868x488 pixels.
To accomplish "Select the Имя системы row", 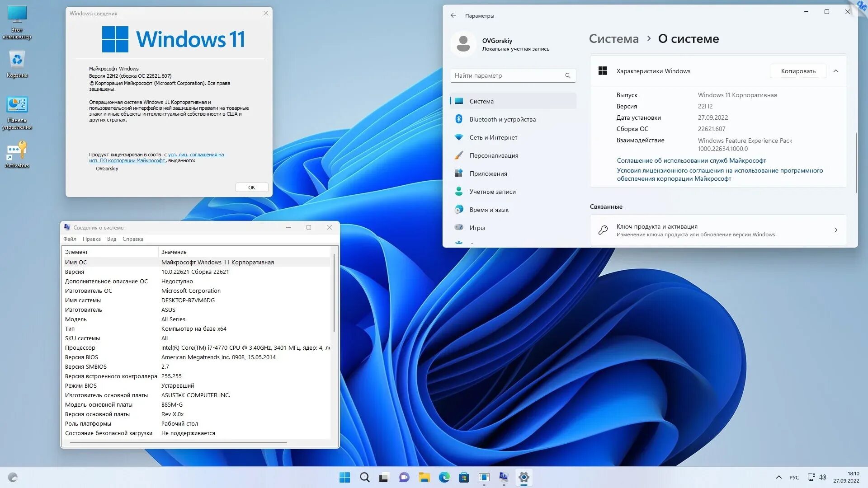I will pyautogui.click(x=197, y=300).
